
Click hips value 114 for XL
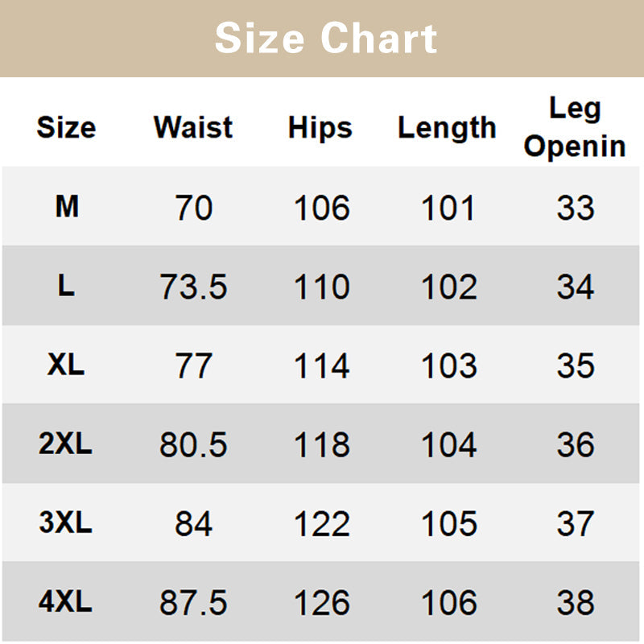pos(321,366)
